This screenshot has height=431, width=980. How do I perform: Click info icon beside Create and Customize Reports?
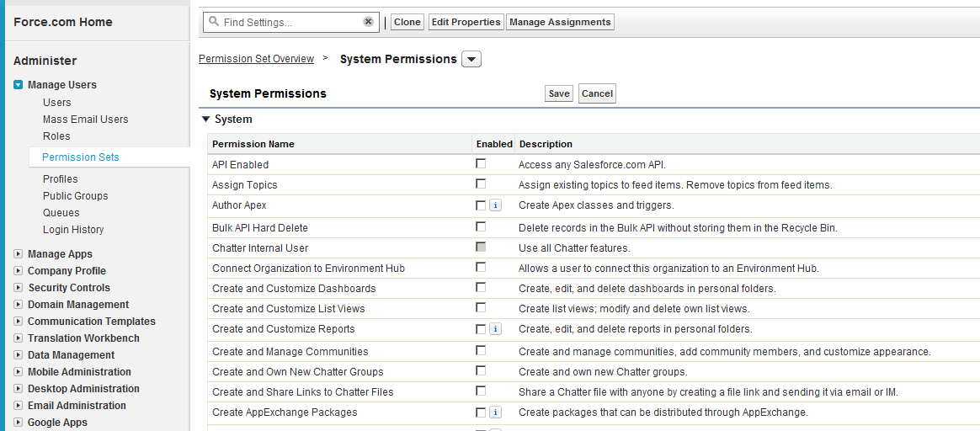pos(495,328)
